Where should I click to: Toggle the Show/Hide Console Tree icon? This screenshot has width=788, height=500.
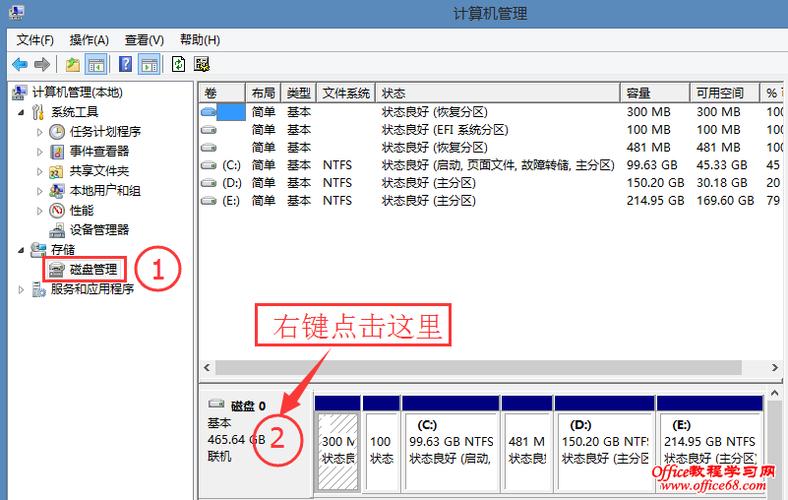96,64
